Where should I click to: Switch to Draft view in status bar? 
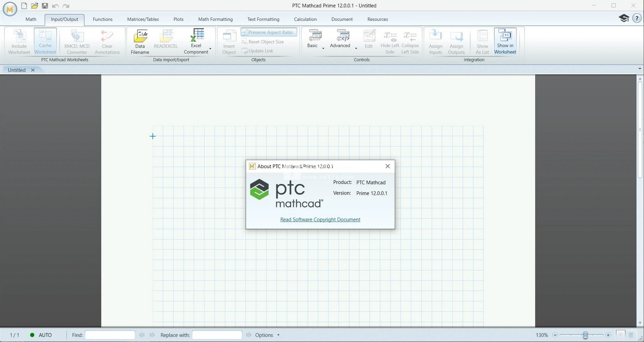click(631, 335)
